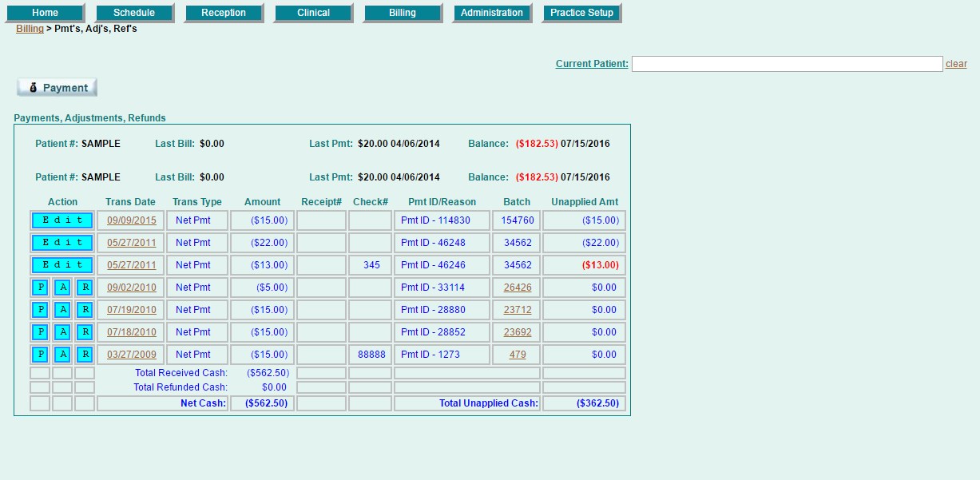Open the Billing menu tab
980x480 pixels.
coord(402,13)
